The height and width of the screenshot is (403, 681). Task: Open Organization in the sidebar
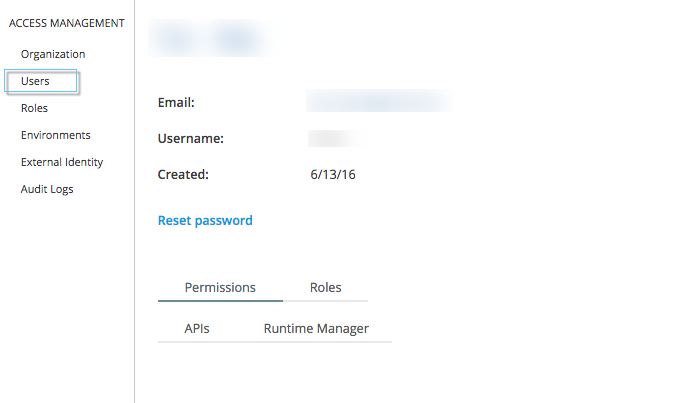click(53, 54)
